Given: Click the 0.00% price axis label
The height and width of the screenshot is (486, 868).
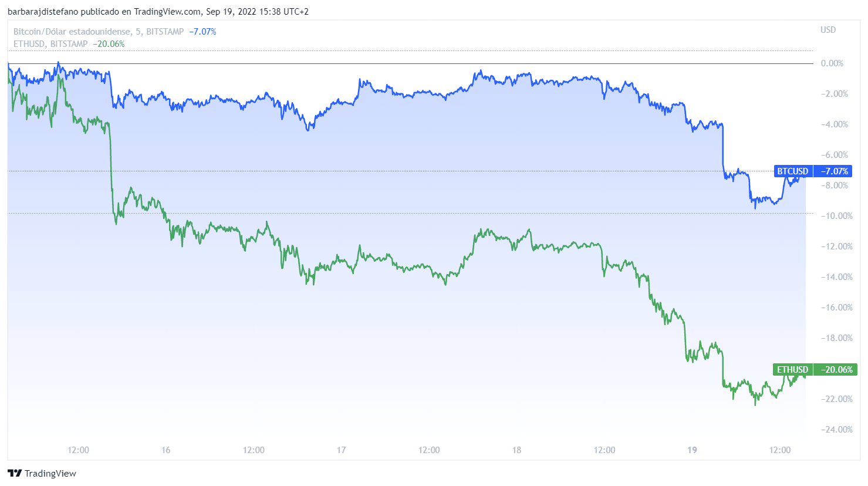Looking at the screenshot, I should [x=832, y=63].
